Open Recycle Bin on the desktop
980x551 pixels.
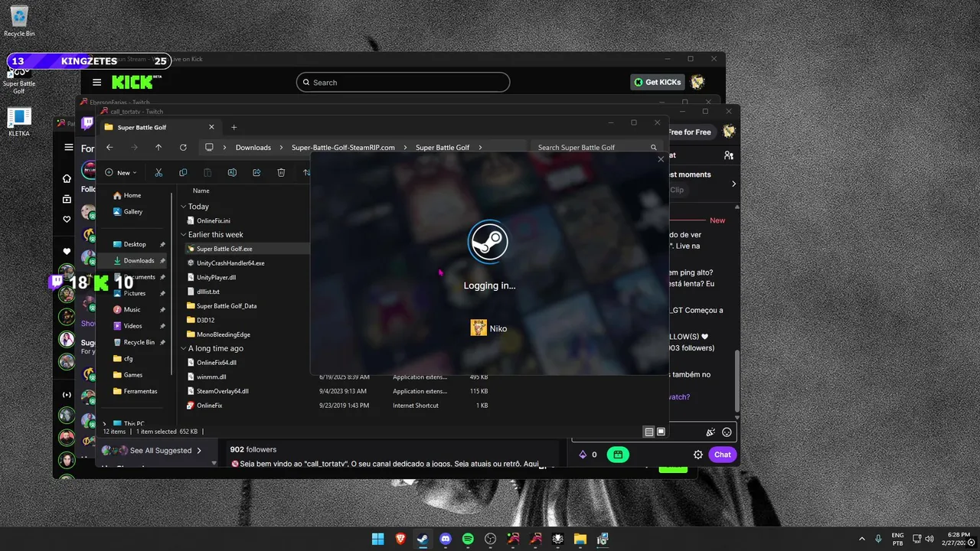click(x=19, y=21)
